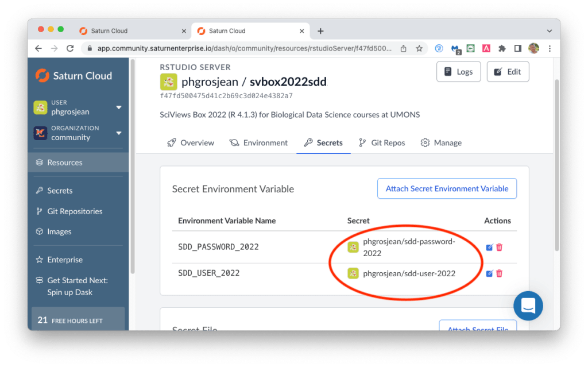Edit the SDD_PASSWORD_2022 secret variable
This screenshot has width=588, height=367.
[489, 248]
